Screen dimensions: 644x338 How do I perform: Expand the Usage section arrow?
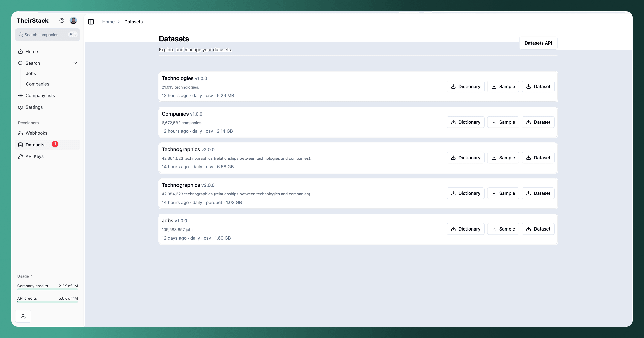pyautogui.click(x=32, y=276)
